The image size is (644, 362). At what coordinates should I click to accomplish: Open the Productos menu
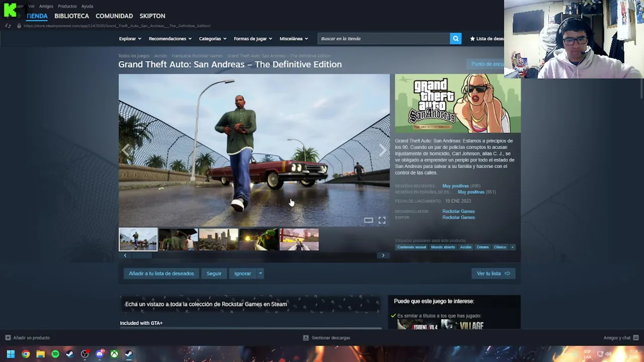click(x=67, y=6)
